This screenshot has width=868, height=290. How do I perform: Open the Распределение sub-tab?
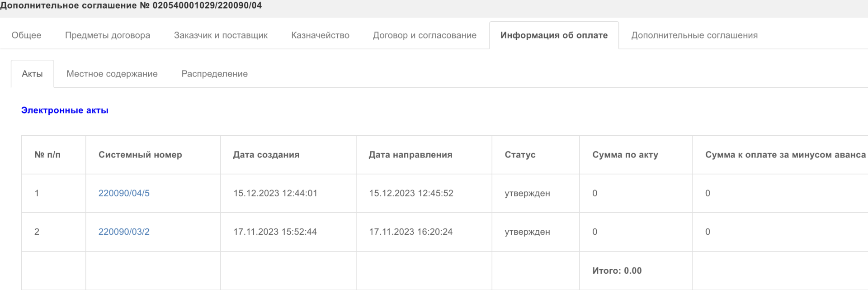(214, 74)
